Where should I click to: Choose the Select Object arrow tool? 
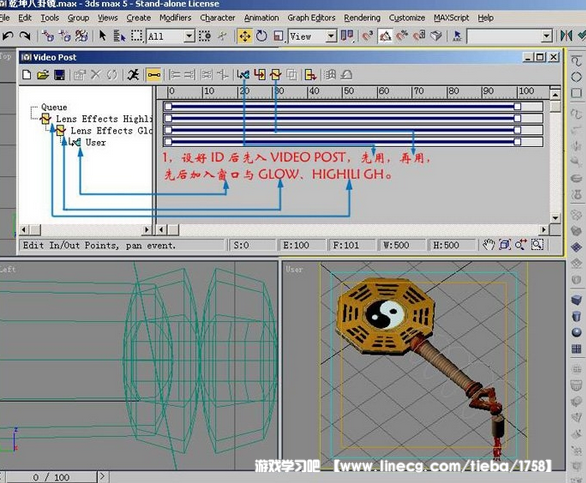pos(102,36)
